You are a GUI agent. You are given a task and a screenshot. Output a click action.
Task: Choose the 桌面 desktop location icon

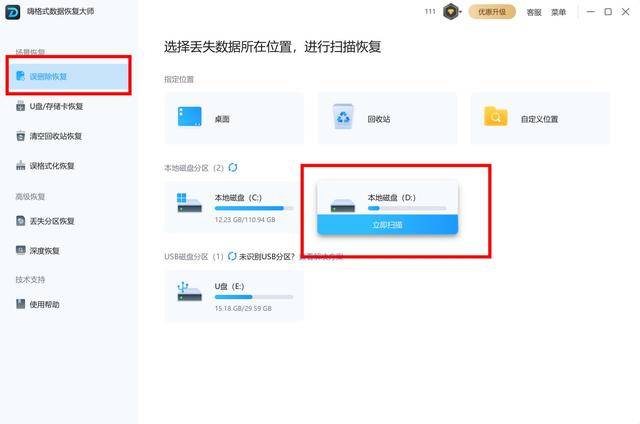click(190, 118)
